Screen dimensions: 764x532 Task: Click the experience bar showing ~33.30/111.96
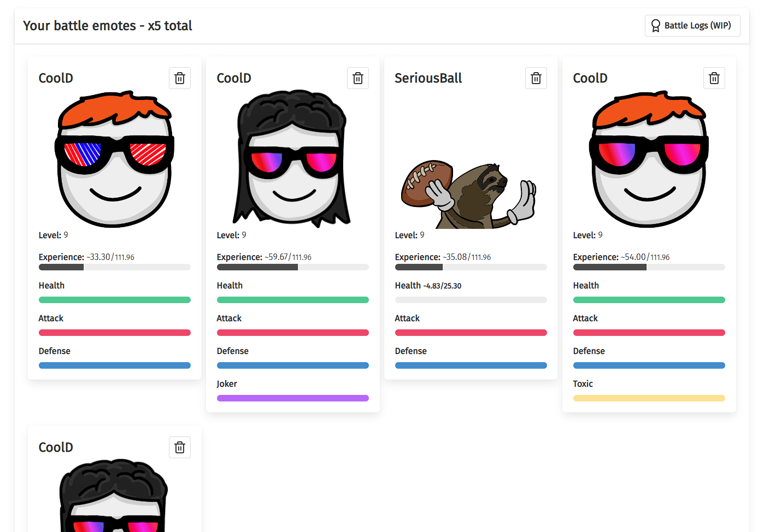[x=115, y=267]
